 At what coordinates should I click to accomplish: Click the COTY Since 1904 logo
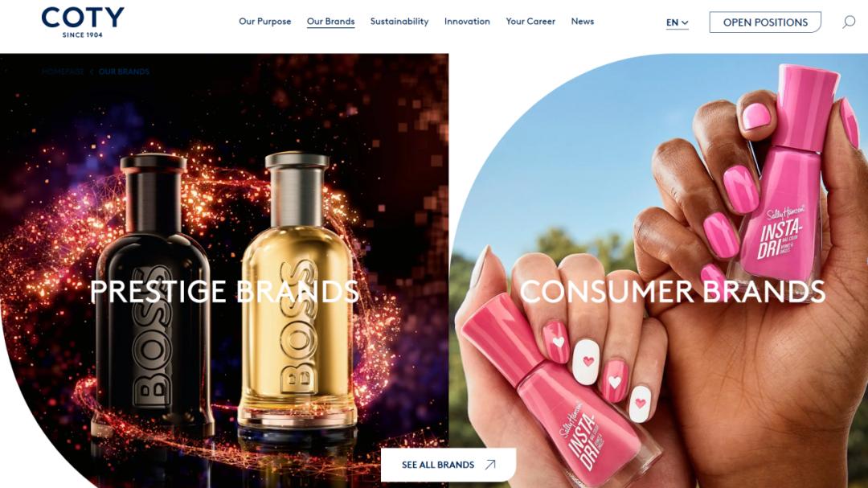[x=83, y=23]
